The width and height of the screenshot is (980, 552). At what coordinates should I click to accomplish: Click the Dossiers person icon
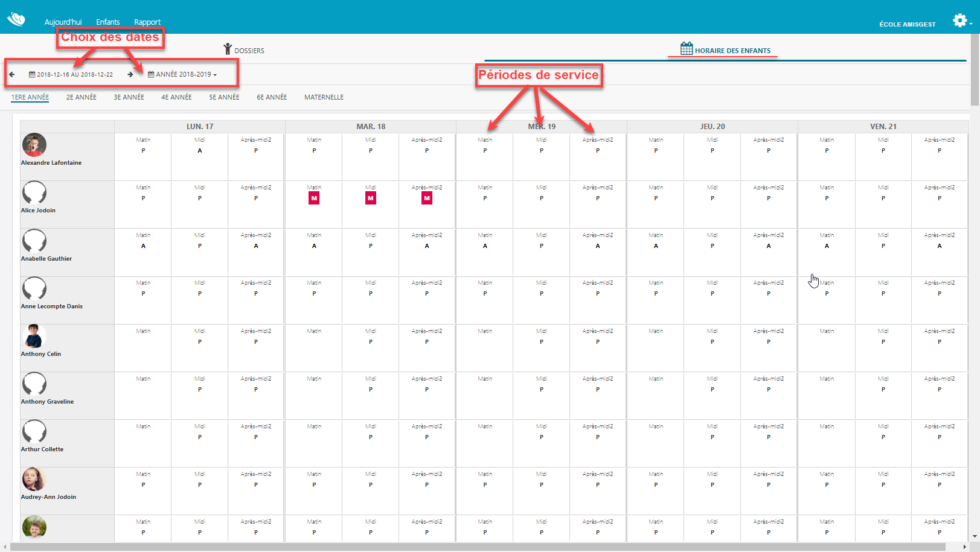(x=228, y=49)
